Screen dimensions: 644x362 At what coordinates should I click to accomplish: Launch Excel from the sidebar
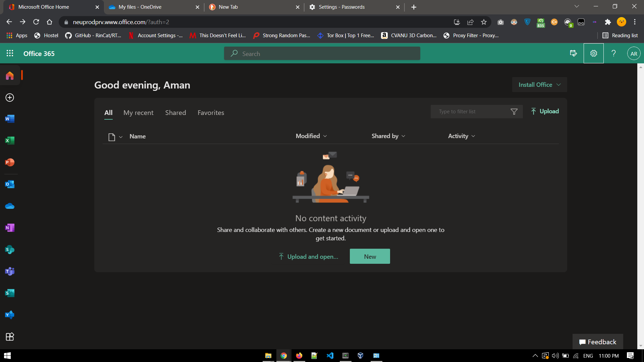(10, 141)
